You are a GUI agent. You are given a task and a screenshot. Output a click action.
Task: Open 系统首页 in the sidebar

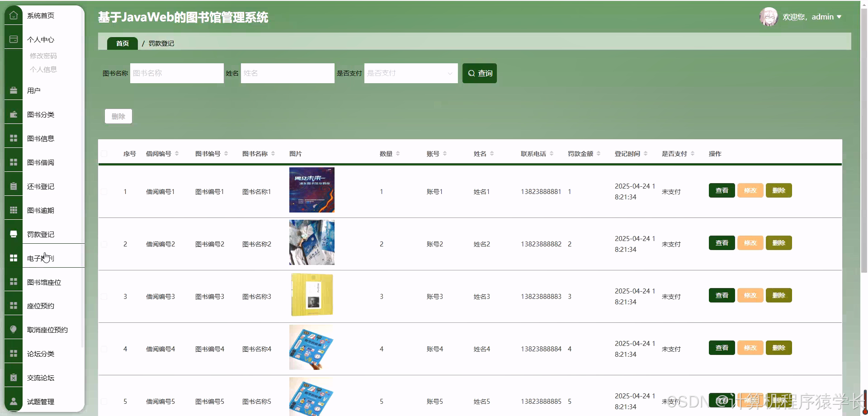pos(41,15)
